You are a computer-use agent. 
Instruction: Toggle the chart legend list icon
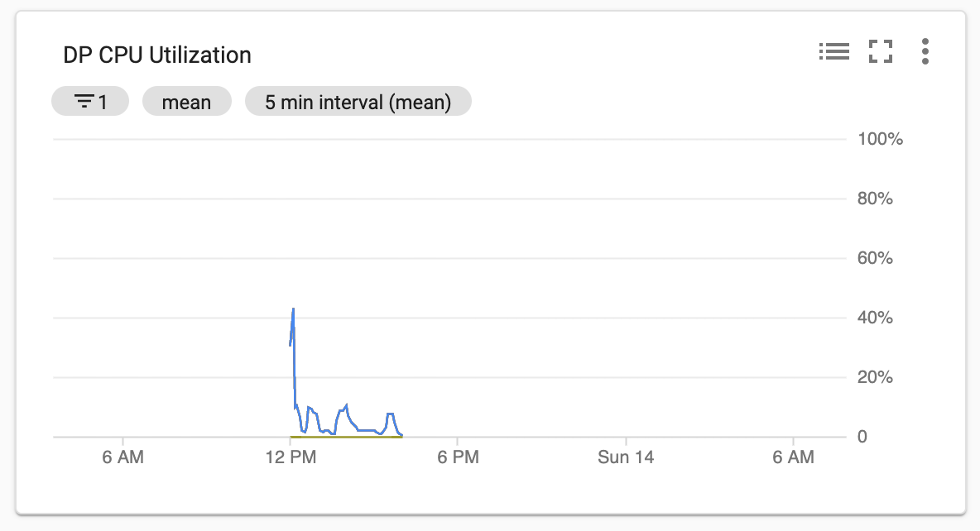point(833,51)
